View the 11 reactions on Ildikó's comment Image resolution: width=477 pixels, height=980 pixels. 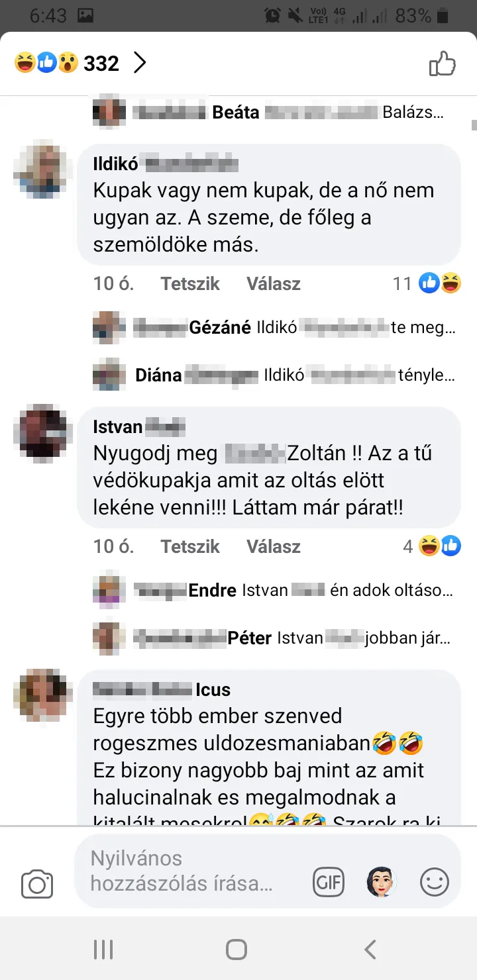pyautogui.click(x=427, y=284)
